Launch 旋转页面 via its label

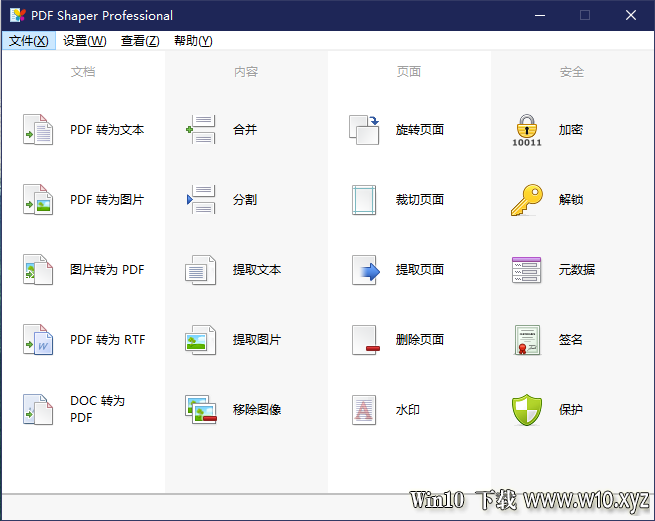[x=420, y=130]
